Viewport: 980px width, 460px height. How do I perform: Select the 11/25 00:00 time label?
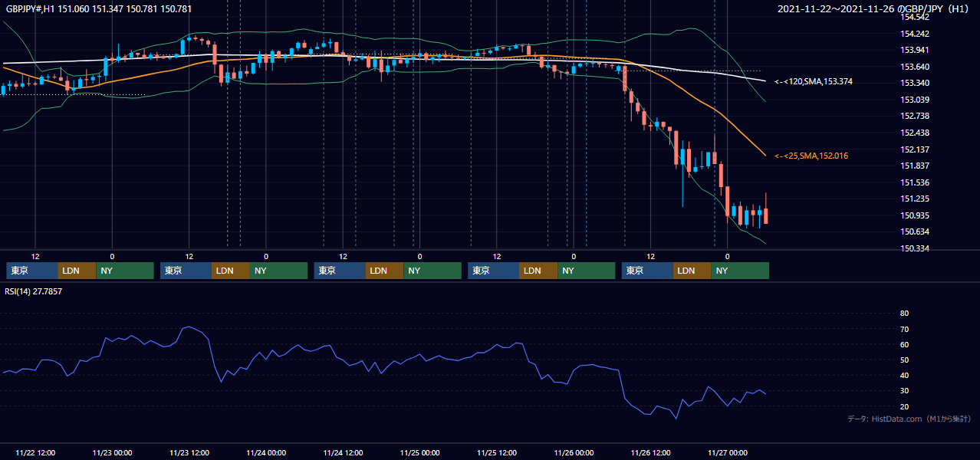tap(420, 453)
